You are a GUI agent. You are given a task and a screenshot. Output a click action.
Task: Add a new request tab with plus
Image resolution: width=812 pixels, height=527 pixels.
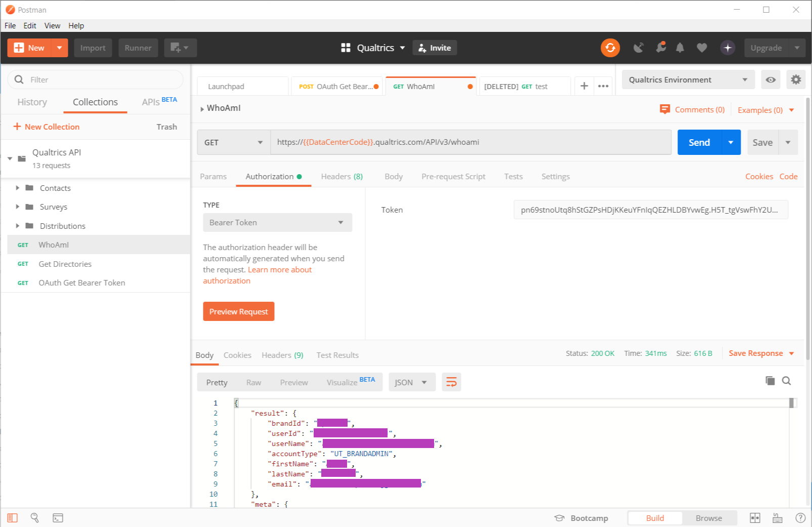click(x=584, y=86)
